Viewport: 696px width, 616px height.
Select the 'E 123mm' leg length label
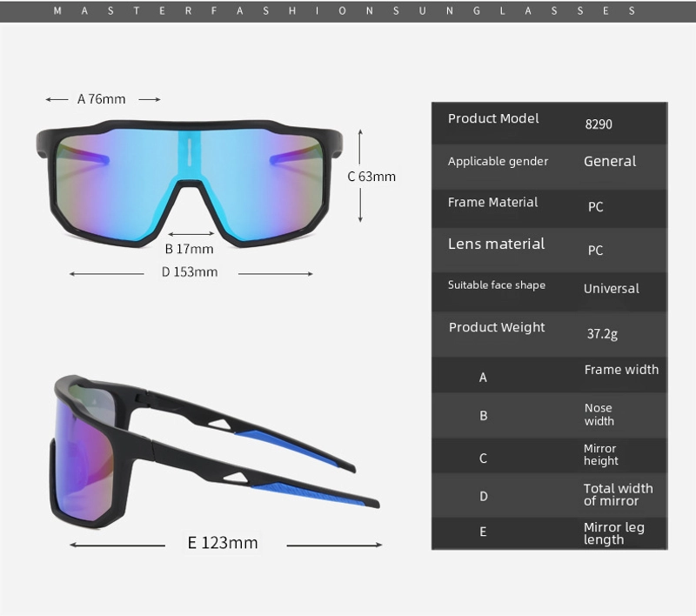pyautogui.click(x=223, y=543)
